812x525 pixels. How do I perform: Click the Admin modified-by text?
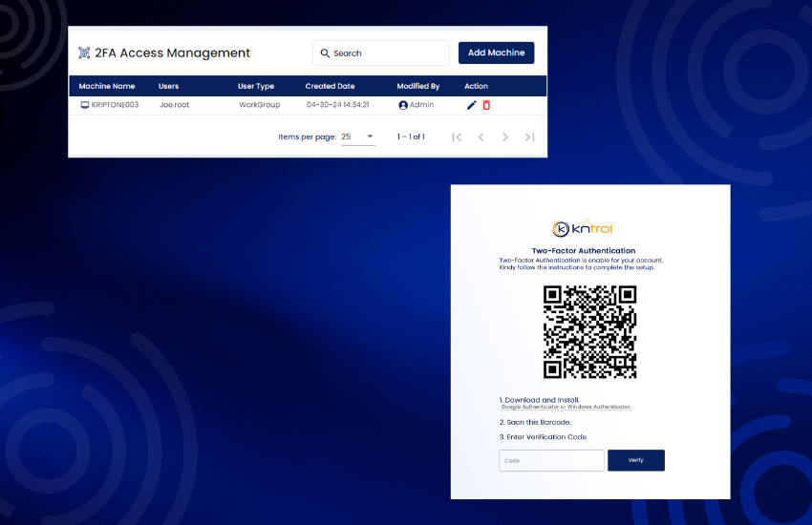point(422,105)
